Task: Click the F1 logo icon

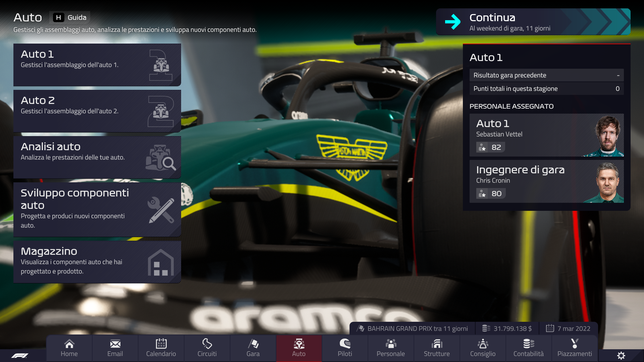Action: pos(20,356)
